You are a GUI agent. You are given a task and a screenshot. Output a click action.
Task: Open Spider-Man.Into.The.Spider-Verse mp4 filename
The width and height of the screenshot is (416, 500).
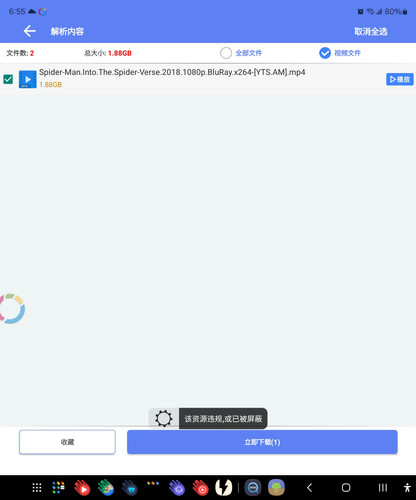coord(172,72)
